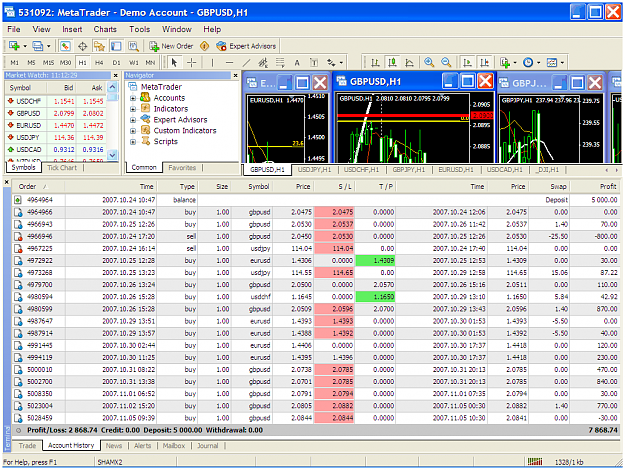
Task: Toggle the Market Watch window icon
Action: tap(65, 46)
